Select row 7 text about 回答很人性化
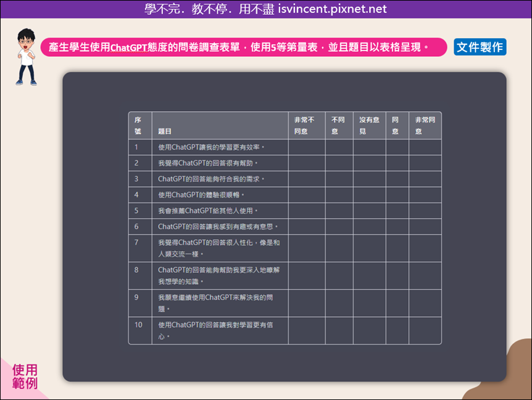The image size is (532, 400). pos(219,248)
